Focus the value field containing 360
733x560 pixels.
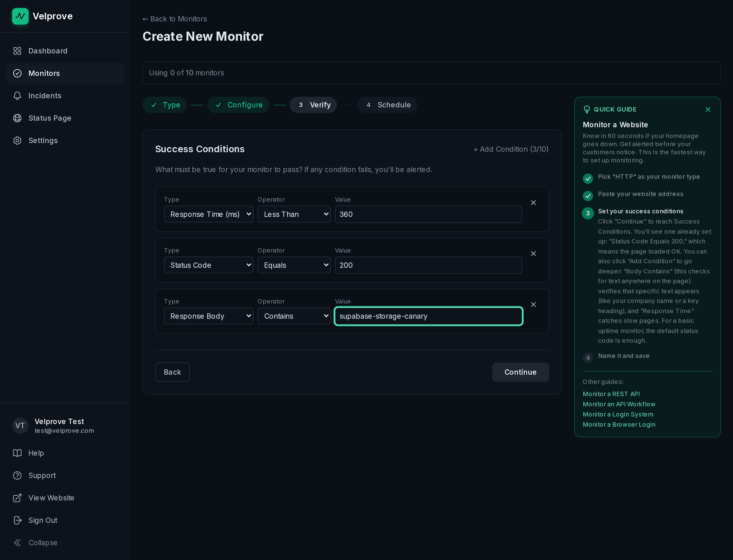point(428,214)
